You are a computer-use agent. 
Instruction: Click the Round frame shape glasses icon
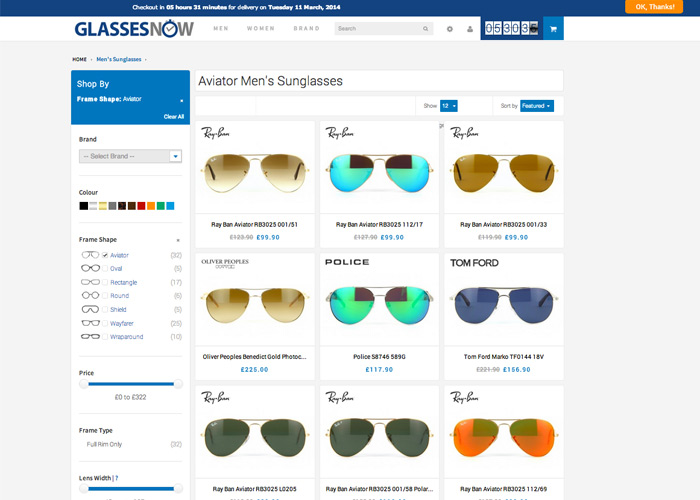90,296
